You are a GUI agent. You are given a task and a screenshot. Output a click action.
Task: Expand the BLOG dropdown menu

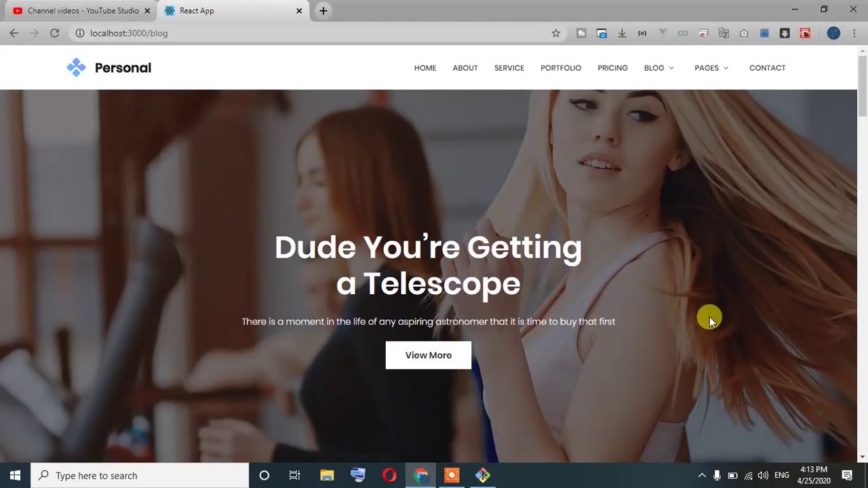coord(659,68)
